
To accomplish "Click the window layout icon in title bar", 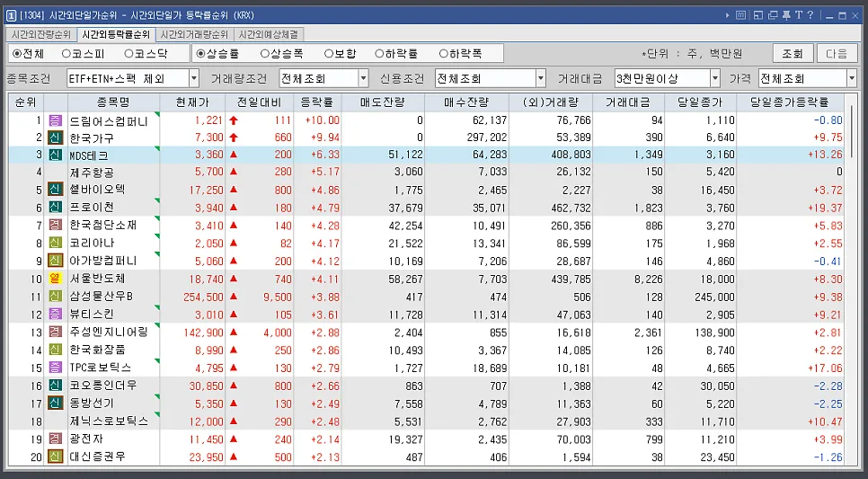I will point(758,15).
